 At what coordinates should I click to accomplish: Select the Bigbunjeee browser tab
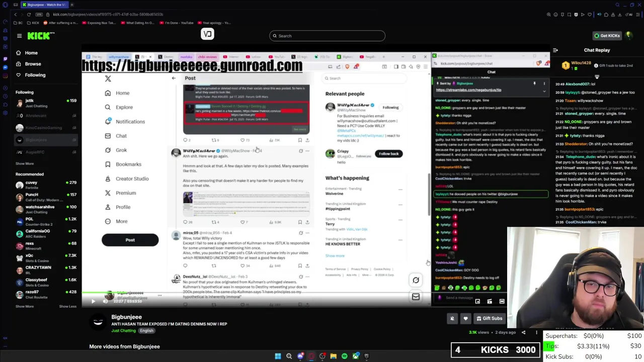click(x=44, y=5)
